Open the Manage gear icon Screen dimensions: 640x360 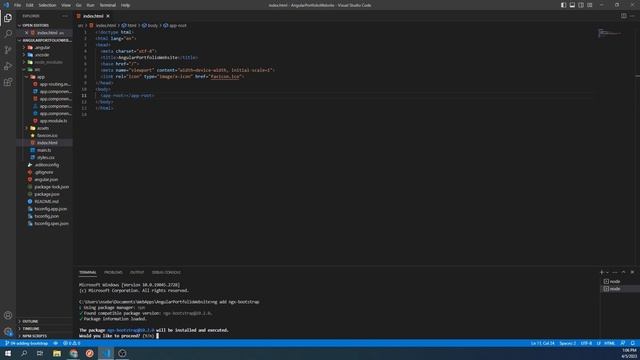8,331
